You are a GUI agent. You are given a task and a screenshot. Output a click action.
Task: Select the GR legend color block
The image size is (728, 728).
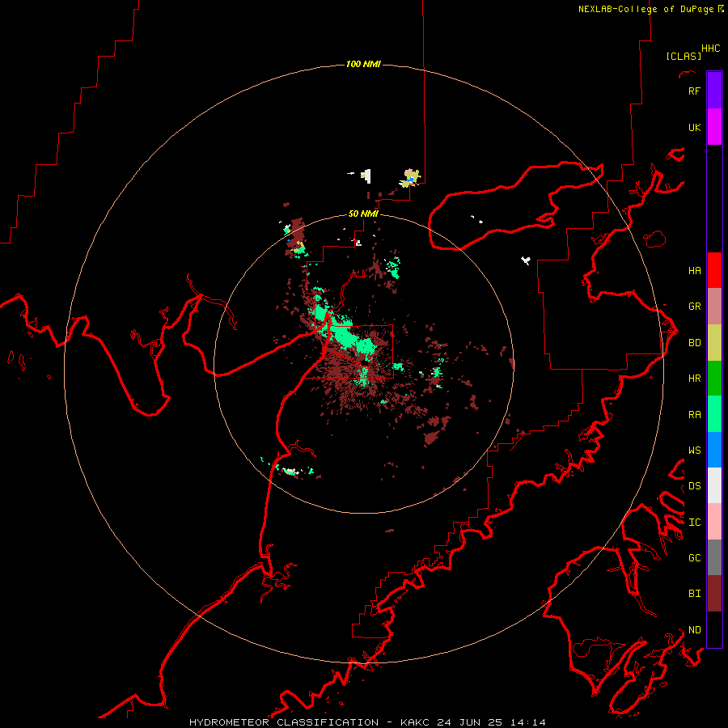[714, 307]
